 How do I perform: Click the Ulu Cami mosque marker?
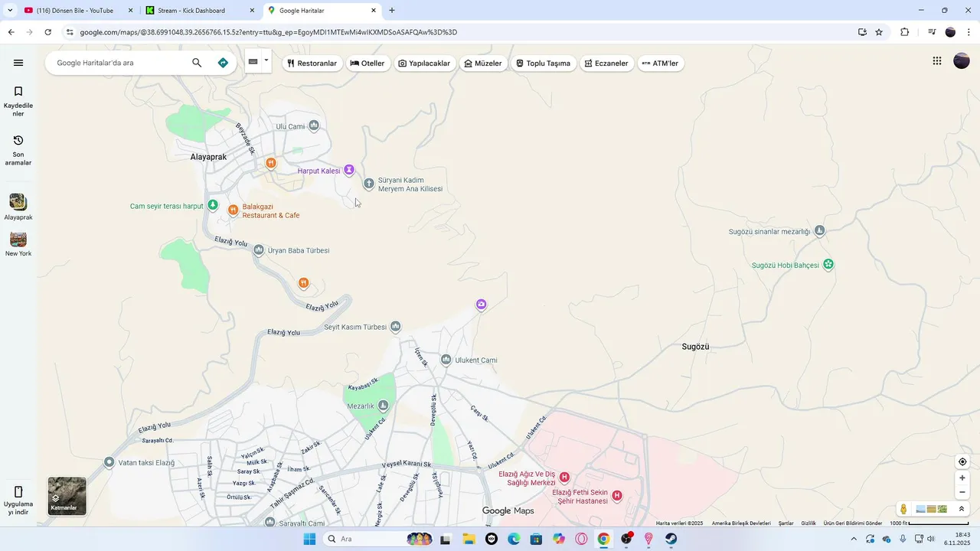(x=313, y=126)
